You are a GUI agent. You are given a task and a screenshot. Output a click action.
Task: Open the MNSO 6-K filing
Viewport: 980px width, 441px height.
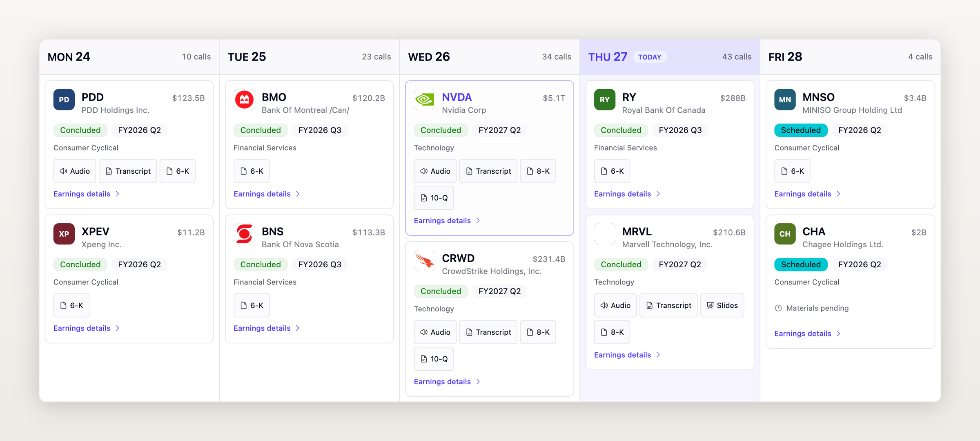point(792,171)
